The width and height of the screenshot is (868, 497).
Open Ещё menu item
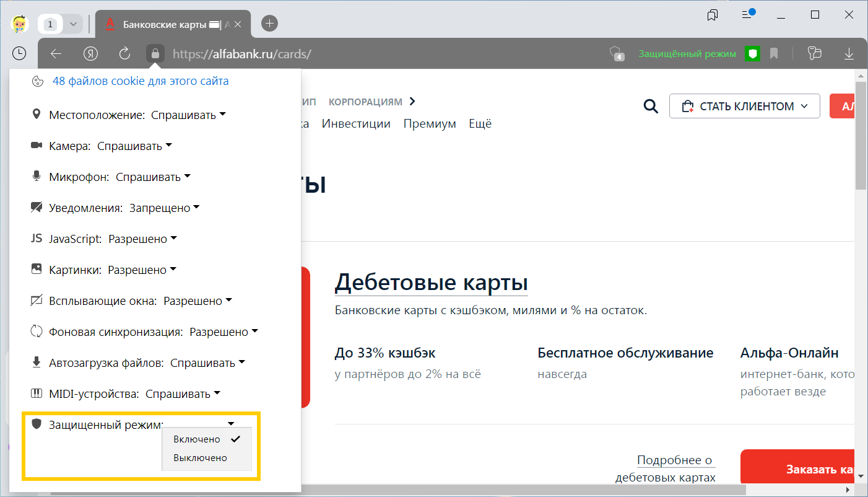pyautogui.click(x=480, y=123)
